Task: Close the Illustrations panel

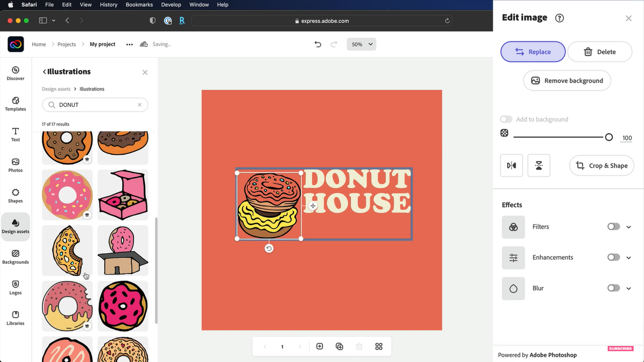Action: tap(145, 73)
